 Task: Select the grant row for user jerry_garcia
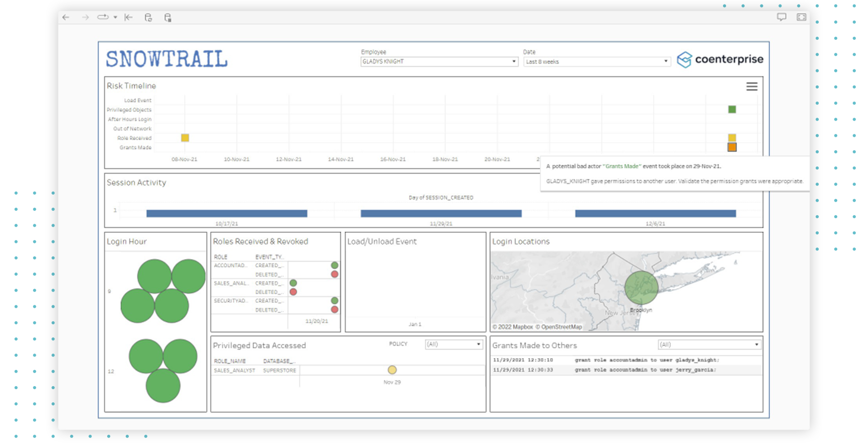click(x=626, y=370)
